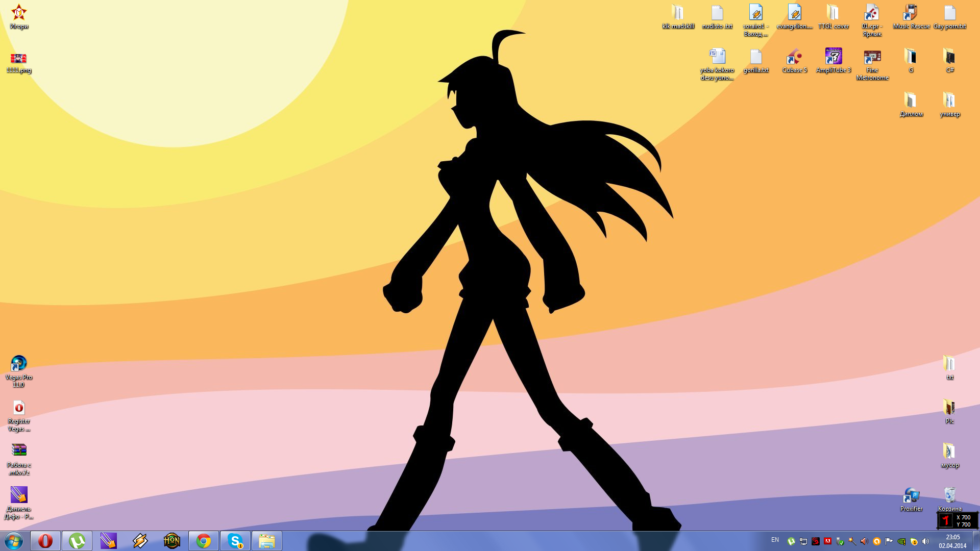The width and height of the screenshot is (980, 551).
Task: Open the TTGL cover folder
Action: (834, 17)
